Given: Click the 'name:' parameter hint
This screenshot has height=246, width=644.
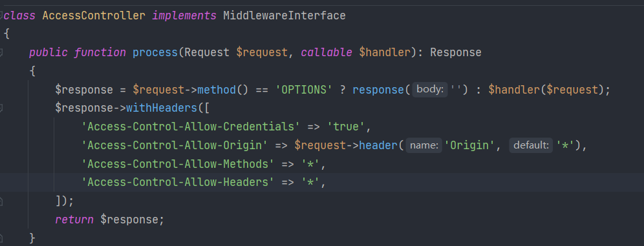Looking at the screenshot, I should coord(424,145).
